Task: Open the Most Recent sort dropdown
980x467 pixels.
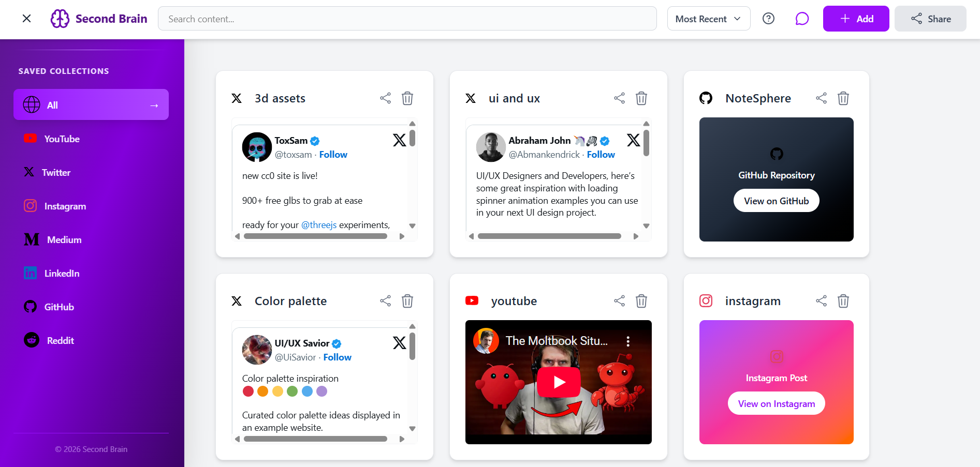Action: click(708, 19)
